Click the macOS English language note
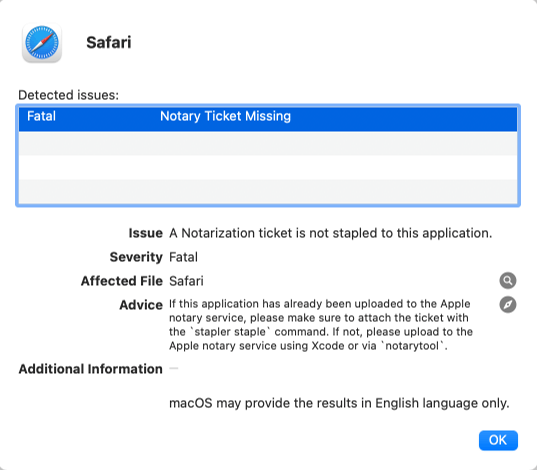 pos(339,403)
